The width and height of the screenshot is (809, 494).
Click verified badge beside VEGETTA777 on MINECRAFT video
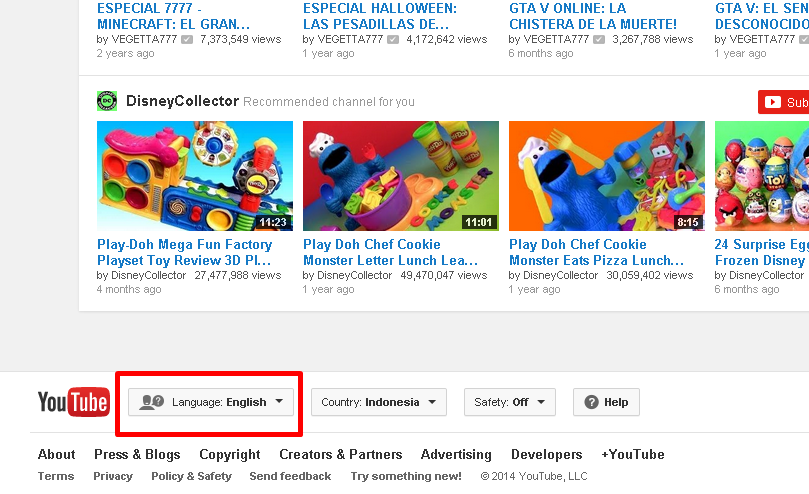click(187, 40)
